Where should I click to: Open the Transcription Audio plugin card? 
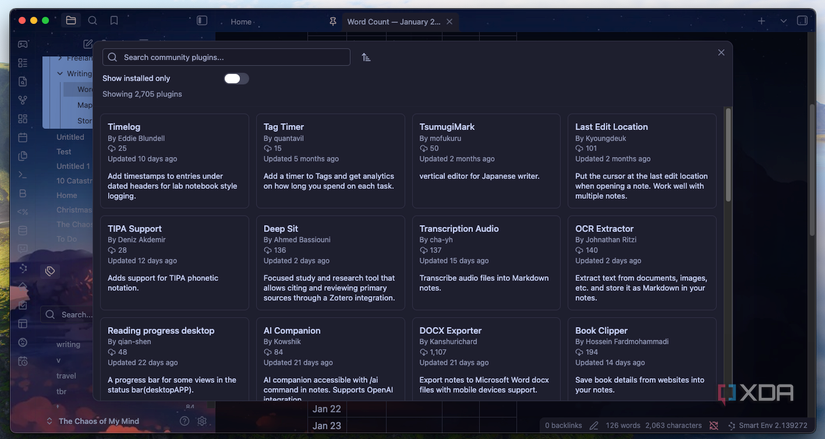click(486, 263)
